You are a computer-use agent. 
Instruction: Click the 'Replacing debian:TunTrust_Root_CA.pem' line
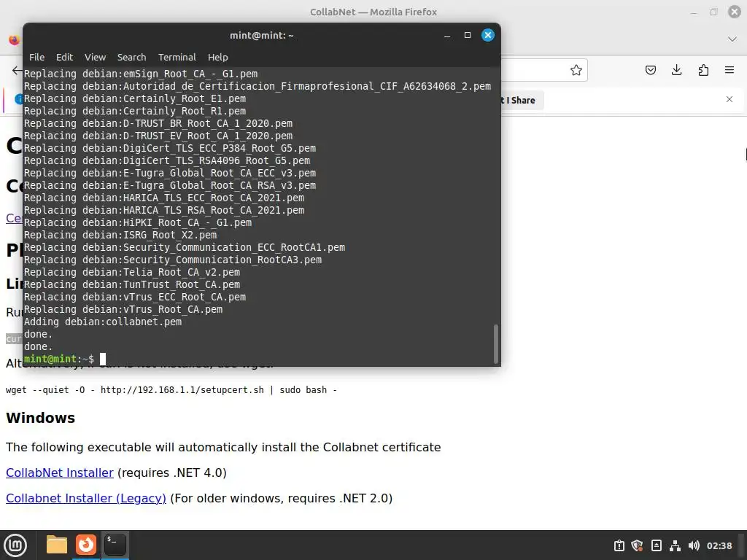(132, 285)
